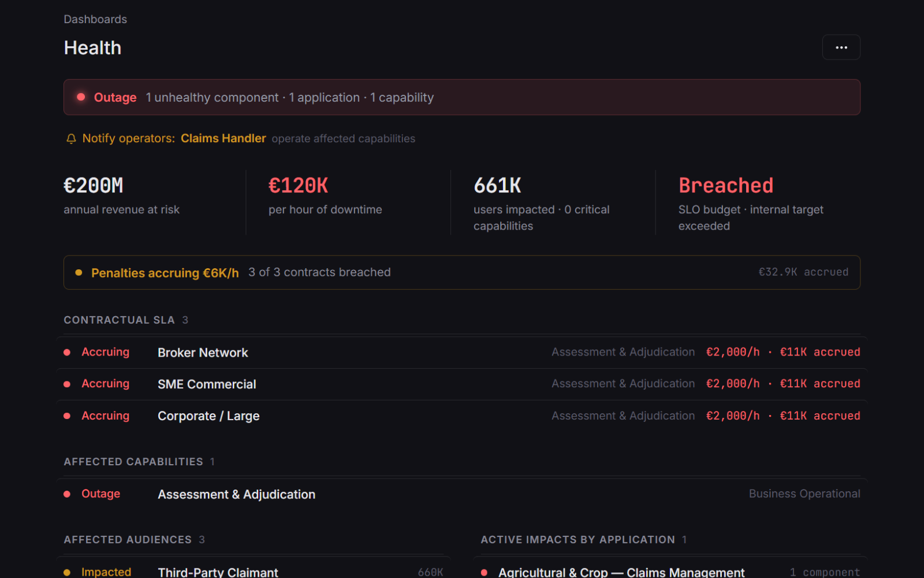Click the Business Operational label
Viewport: 924px width, 578px height.
(x=804, y=494)
